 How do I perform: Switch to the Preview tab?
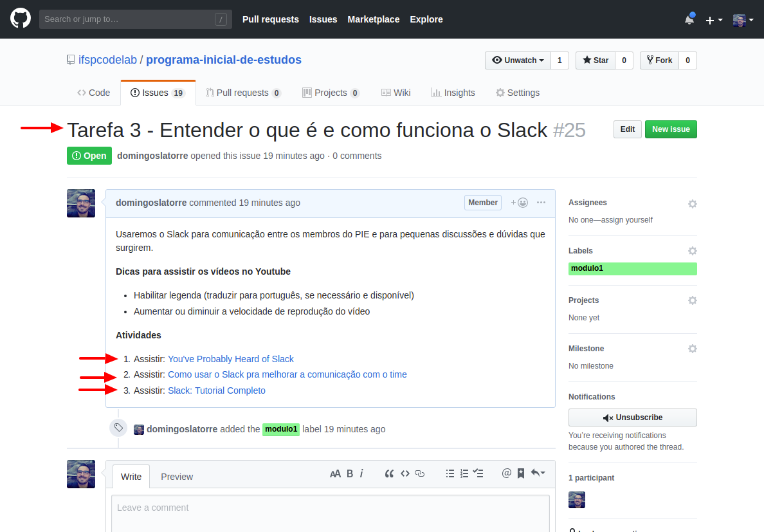tap(177, 477)
